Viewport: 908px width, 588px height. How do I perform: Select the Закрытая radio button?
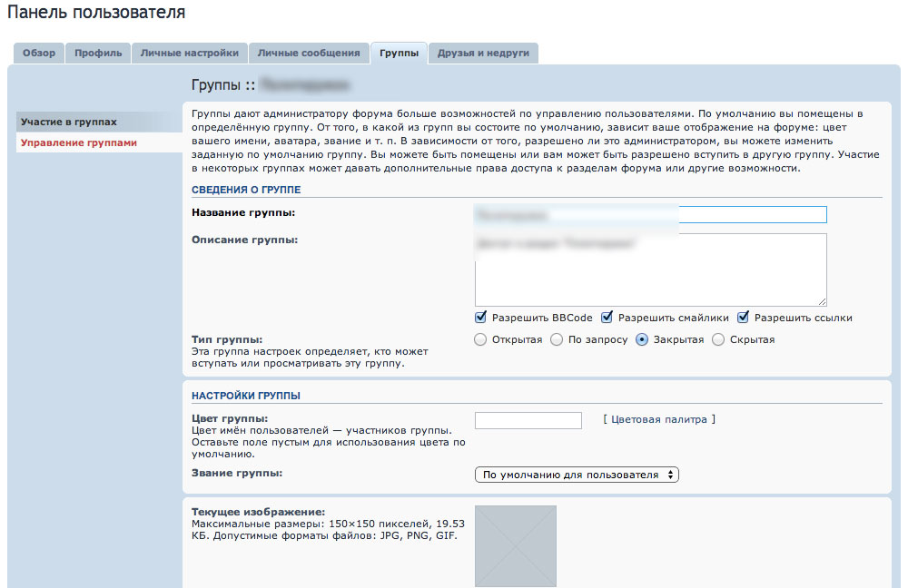[642, 339]
